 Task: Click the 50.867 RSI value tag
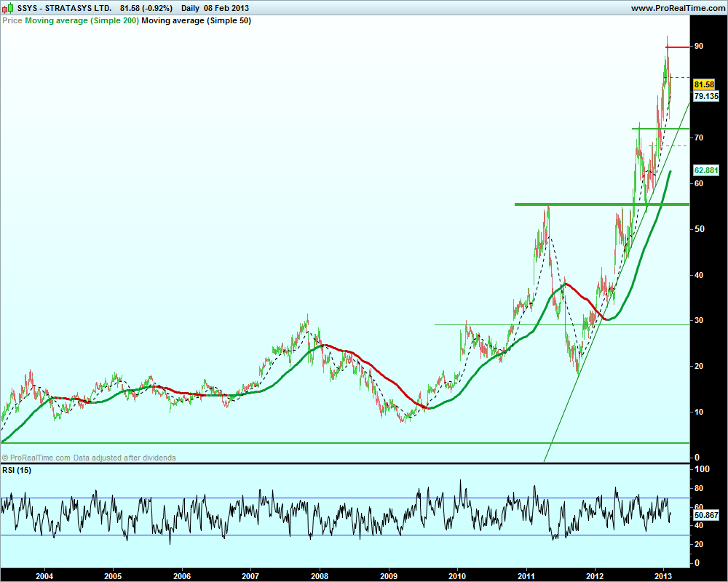[706, 515]
